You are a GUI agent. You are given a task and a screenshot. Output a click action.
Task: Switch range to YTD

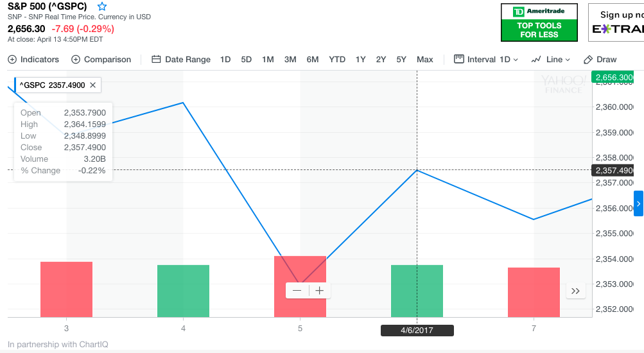tap(337, 60)
